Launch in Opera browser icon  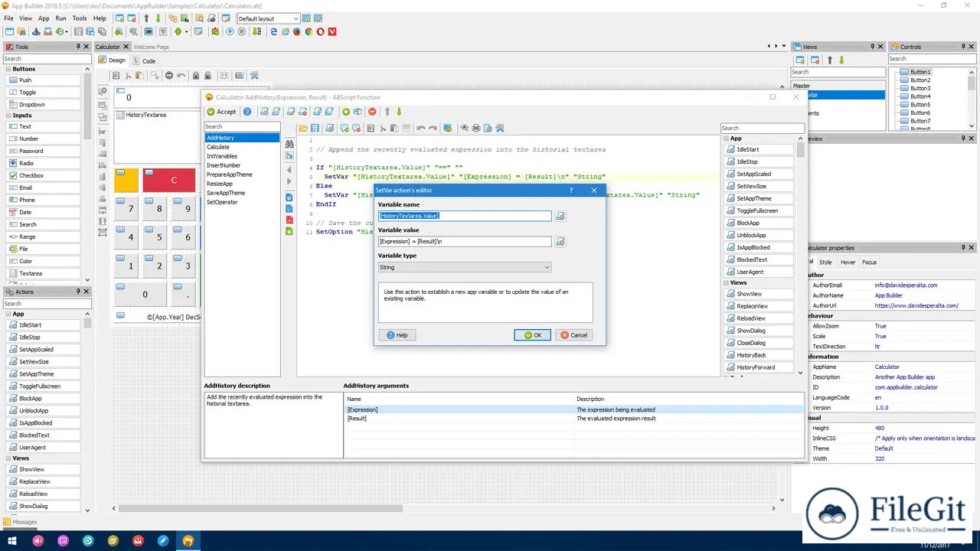(x=321, y=32)
